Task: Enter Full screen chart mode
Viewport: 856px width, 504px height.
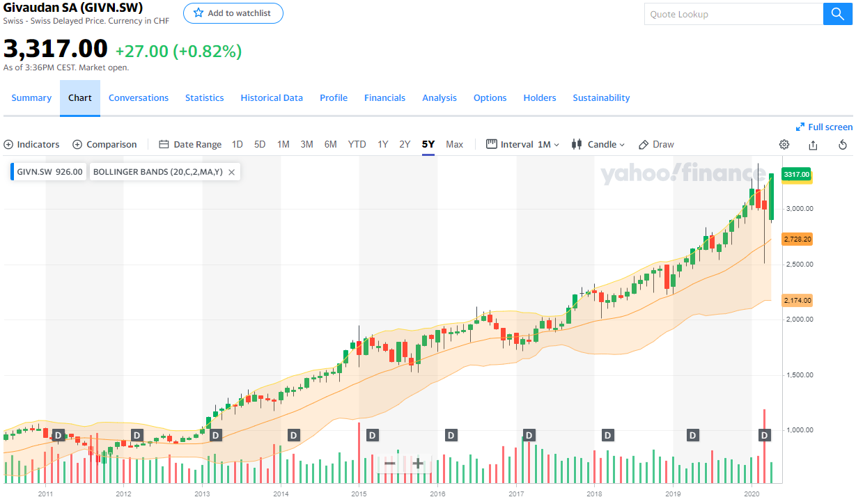Action: click(x=824, y=127)
